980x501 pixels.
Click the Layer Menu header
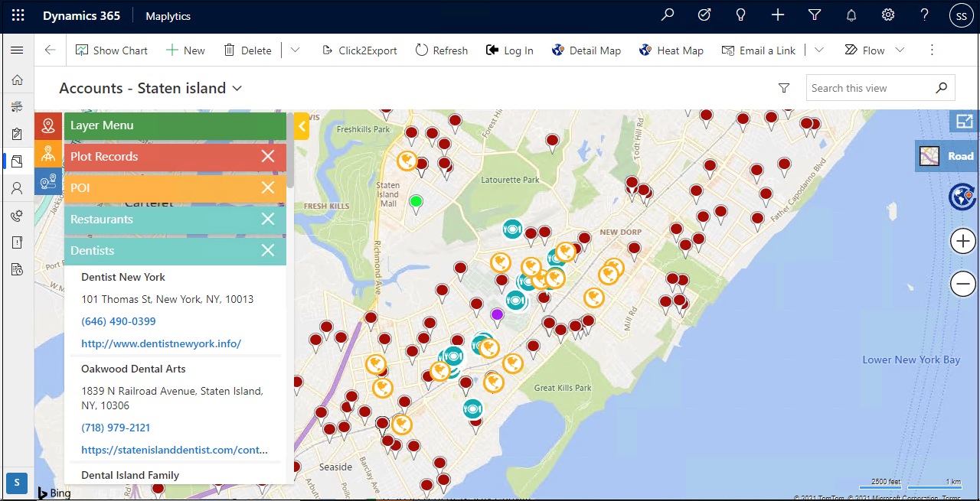175,125
